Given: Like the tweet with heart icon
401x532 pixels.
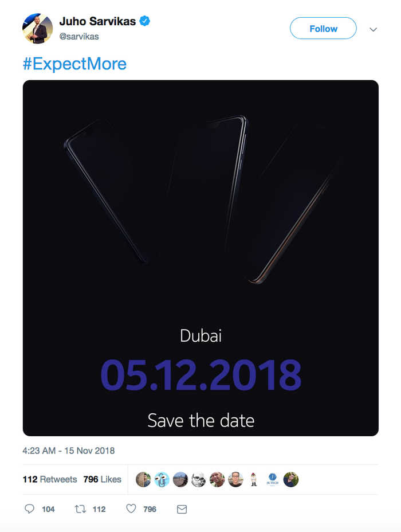Looking at the screenshot, I should [131, 508].
